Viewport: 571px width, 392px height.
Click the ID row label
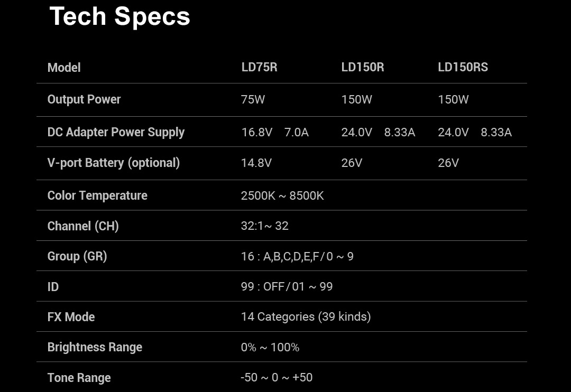coord(53,287)
